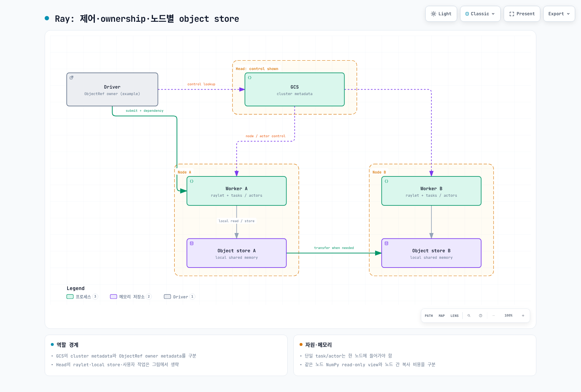Click the search magnifier icon
Screen dimensions: 581x392
469,316
